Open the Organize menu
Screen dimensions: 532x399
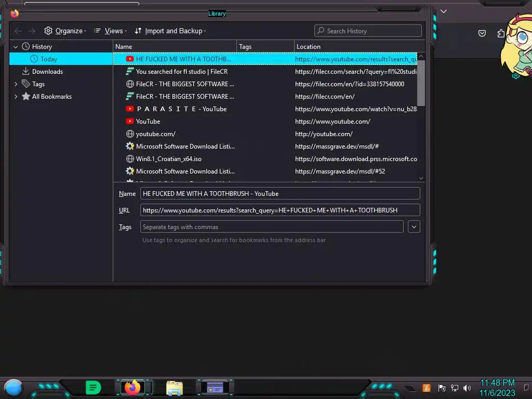pyautogui.click(x=65, y=31)
